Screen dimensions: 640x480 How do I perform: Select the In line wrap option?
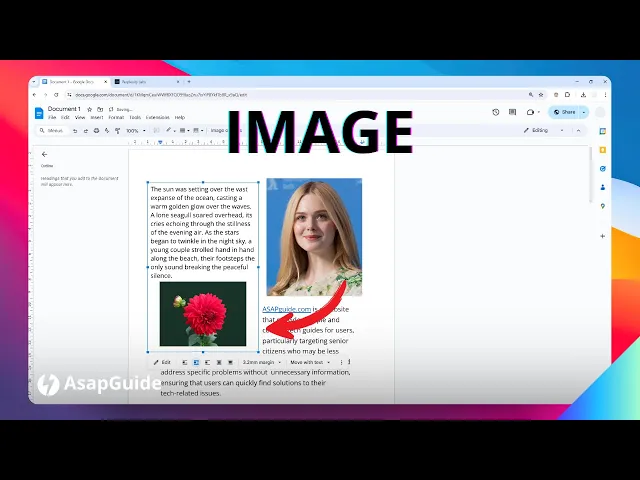(185, 362)
